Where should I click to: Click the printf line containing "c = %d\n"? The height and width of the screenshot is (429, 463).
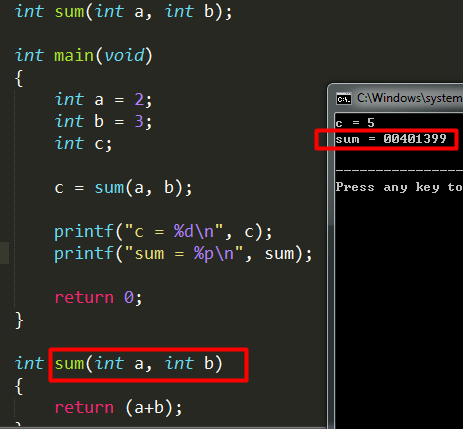(163, 232)
